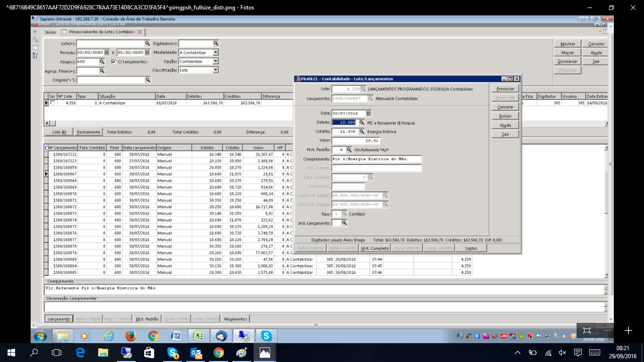Open the Lote(+) lookup magnifier in filter panel
The image size is (644, 362).
(x=147, y=43)
